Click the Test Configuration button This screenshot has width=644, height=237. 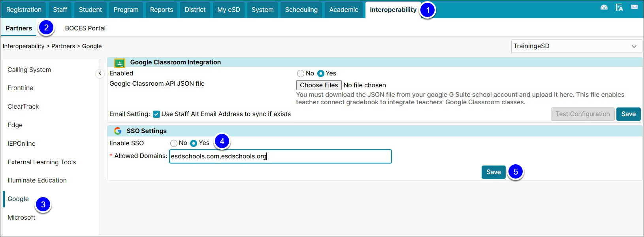583,114
